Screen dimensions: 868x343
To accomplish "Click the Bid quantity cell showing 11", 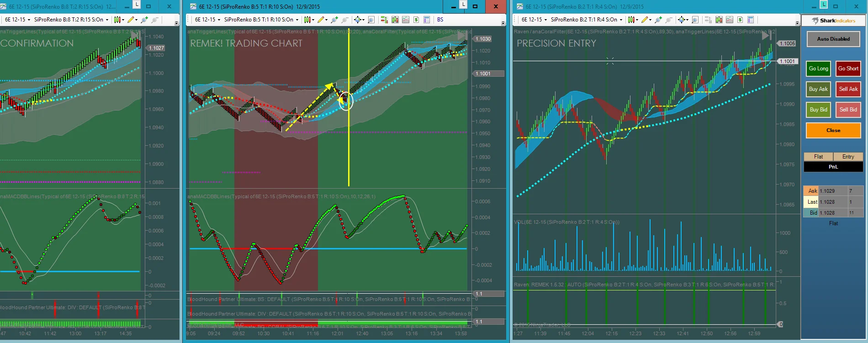I will pos(856,213).
